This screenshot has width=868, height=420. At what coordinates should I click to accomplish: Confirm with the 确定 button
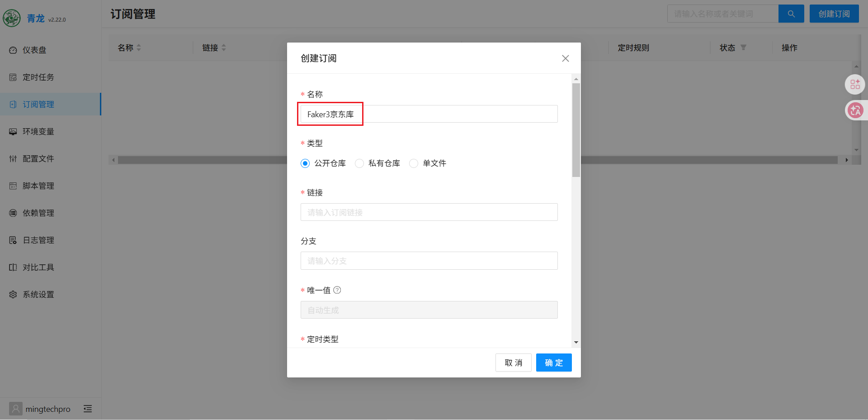pyautogui.click(x=554, y=363)
